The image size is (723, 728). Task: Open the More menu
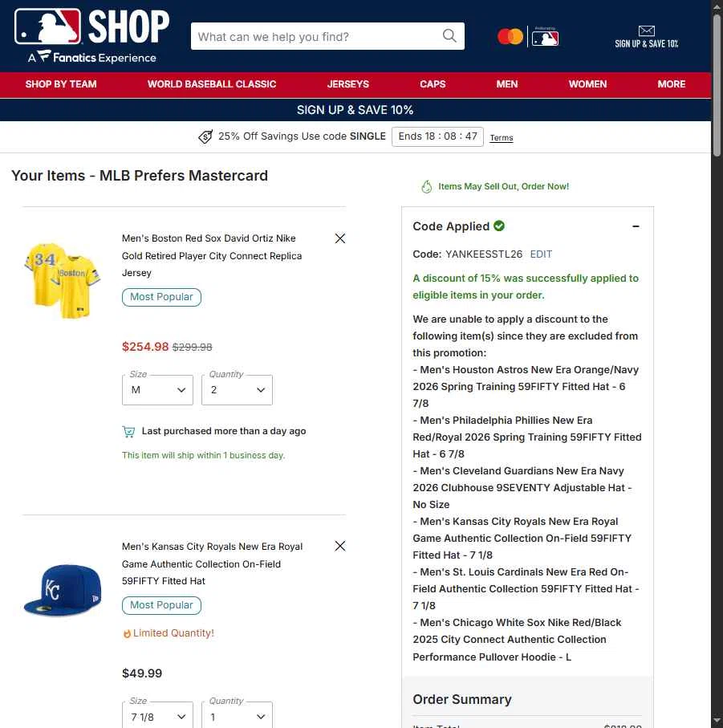pyautogui.click(x=671, y=84)
